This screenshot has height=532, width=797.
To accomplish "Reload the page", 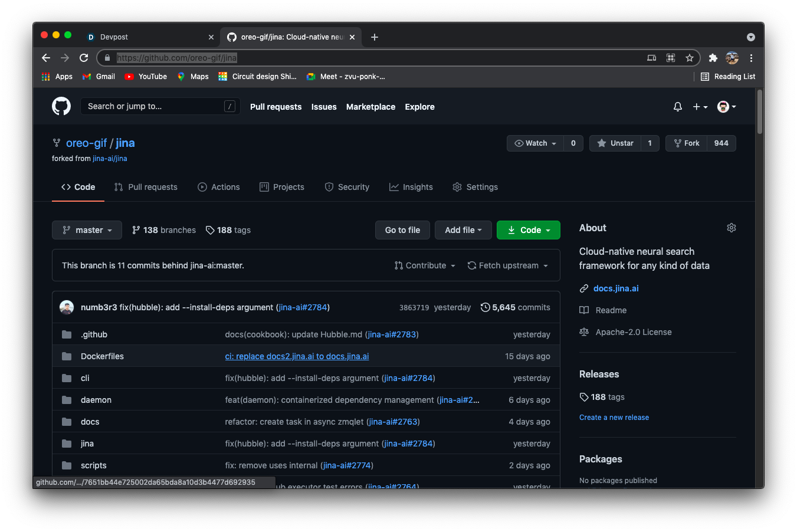I will (x=84, y=58).
